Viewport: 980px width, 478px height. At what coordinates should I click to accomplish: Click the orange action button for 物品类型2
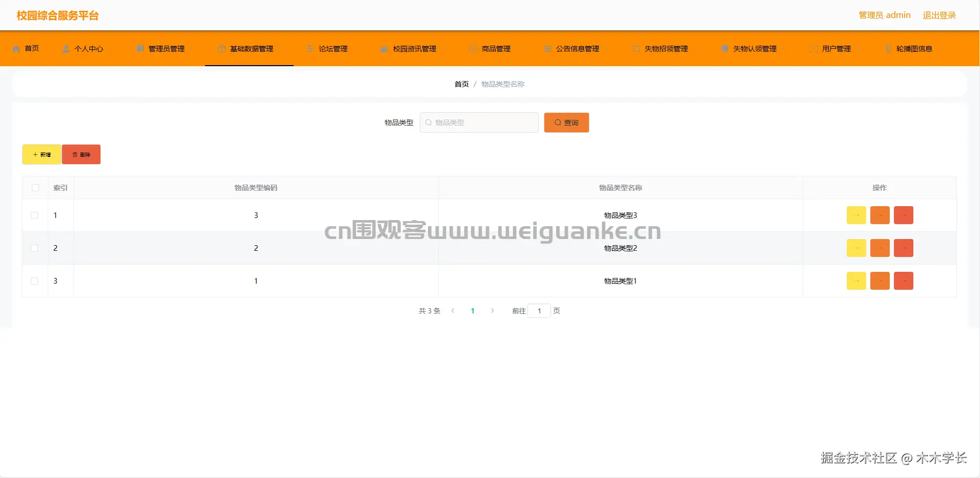880,248
